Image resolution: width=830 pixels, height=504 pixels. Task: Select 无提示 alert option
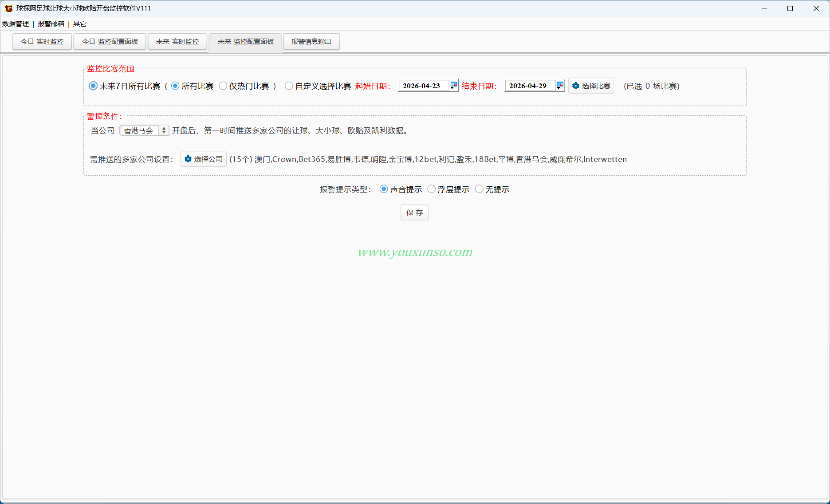coord(479,189)
